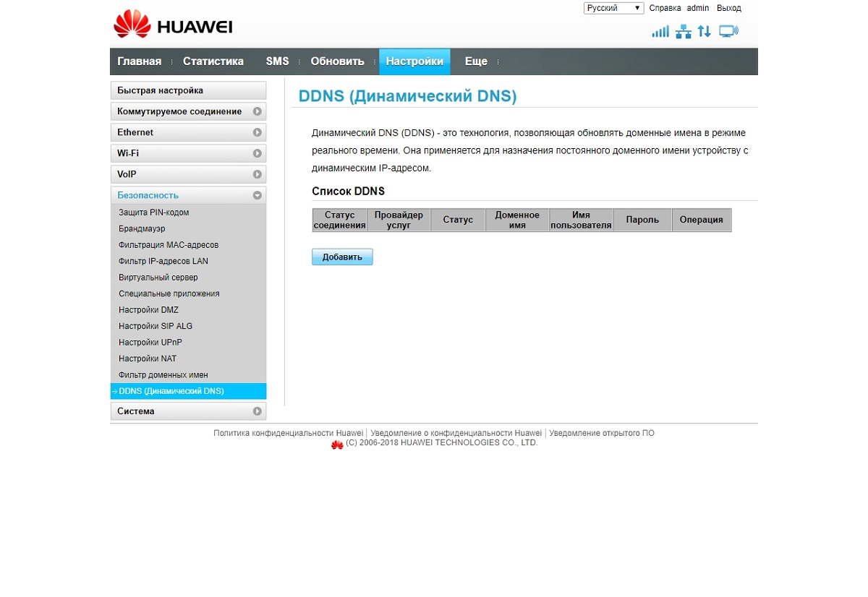The width and height of the screenshot is (868, 597).
Task: Expand the Wi-Fi sidebar section
Action: (188, 153)
